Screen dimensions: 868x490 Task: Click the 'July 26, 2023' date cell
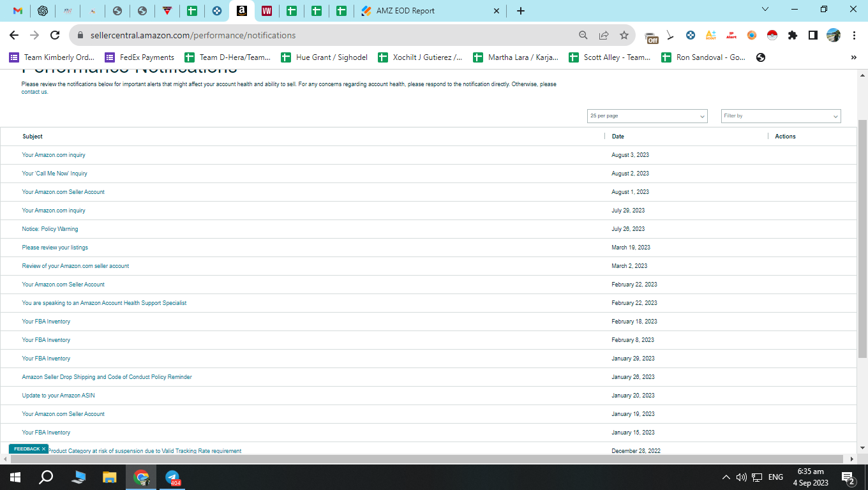(x=628, y=229)
